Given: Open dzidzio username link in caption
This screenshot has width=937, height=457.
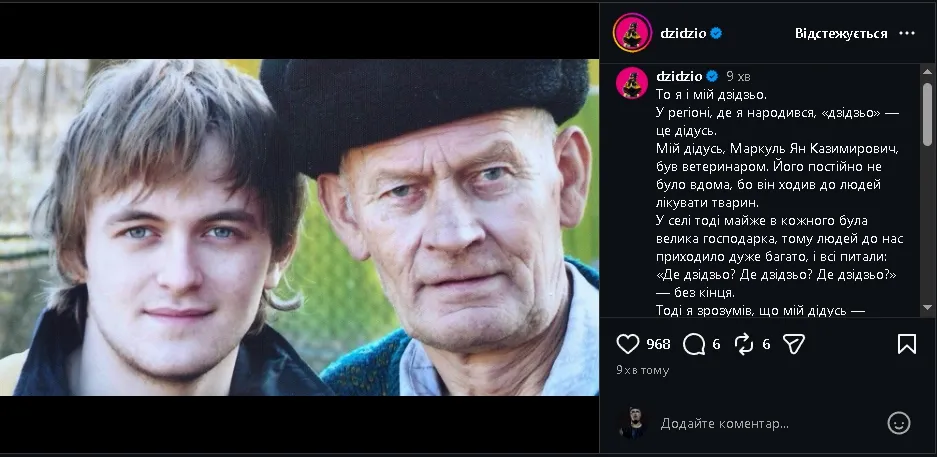Looking at the screenshot, I should 679,76.
